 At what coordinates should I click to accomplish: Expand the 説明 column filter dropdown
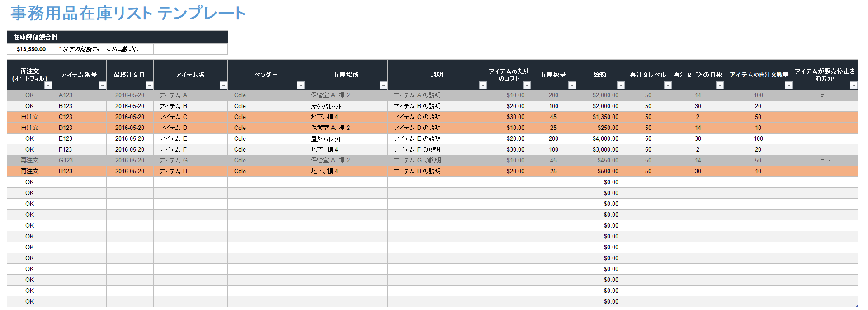[483, 86]
